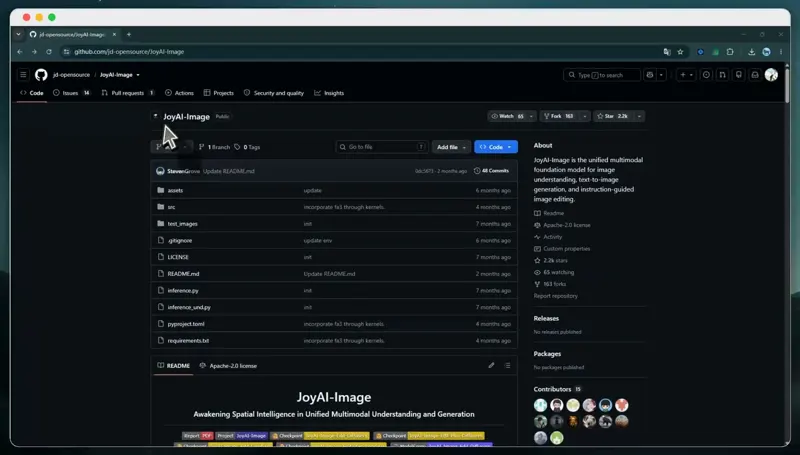Viewport: 800px width, 455px height.
Task: Open the green Code dropdown button
Action: point(496,147)
